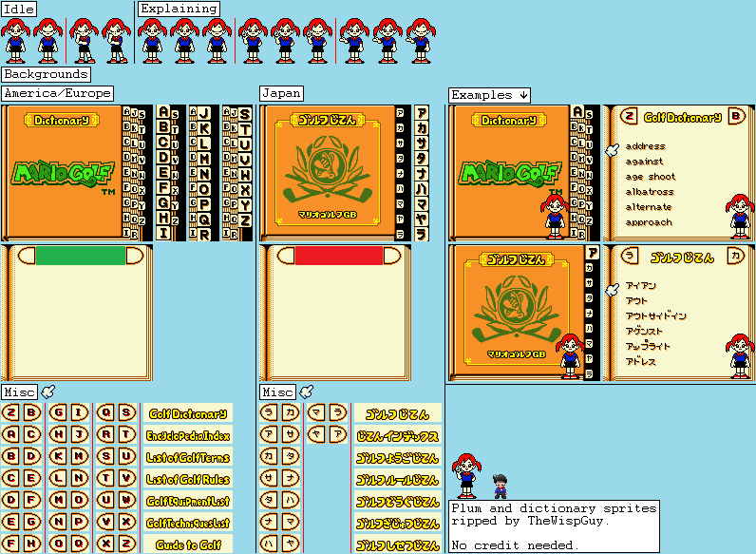Open the Golf Techniques List banner
The height and width of the screenshot is (554, 756).
[188, 523]
